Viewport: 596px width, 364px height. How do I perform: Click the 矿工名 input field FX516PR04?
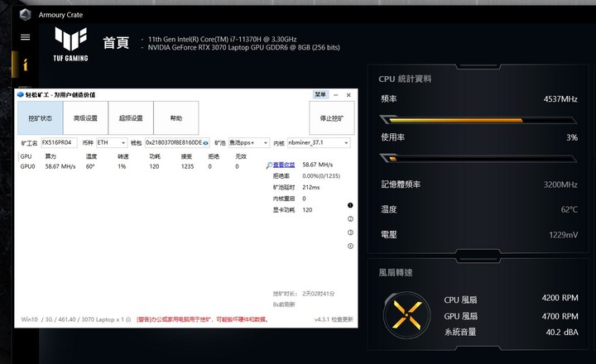(x=59, y=142)
